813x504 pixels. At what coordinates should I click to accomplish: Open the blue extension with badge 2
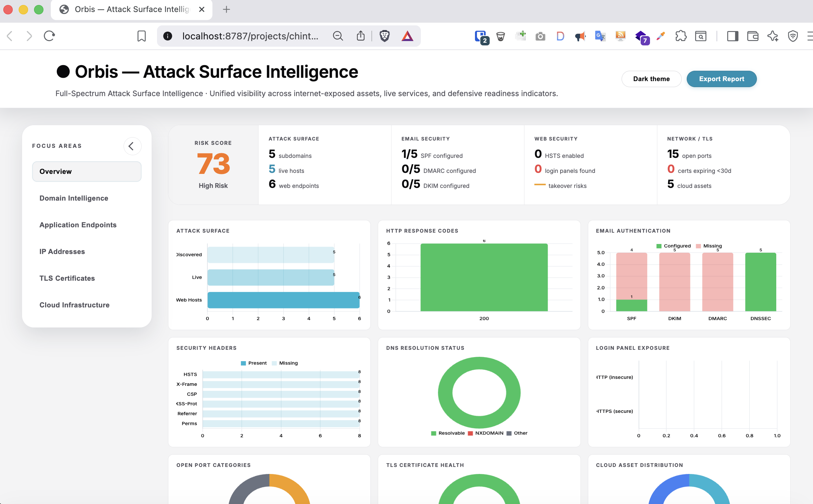tap(481, 37)
